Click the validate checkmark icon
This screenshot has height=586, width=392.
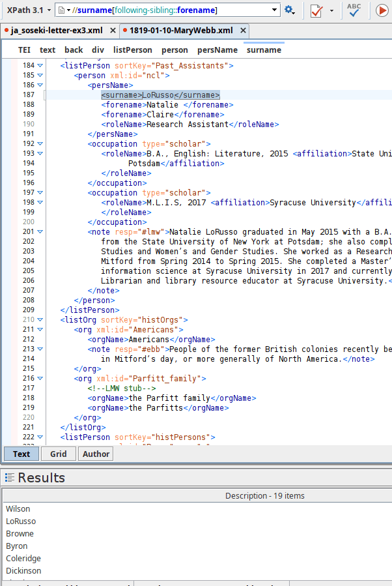click(316, 10)
